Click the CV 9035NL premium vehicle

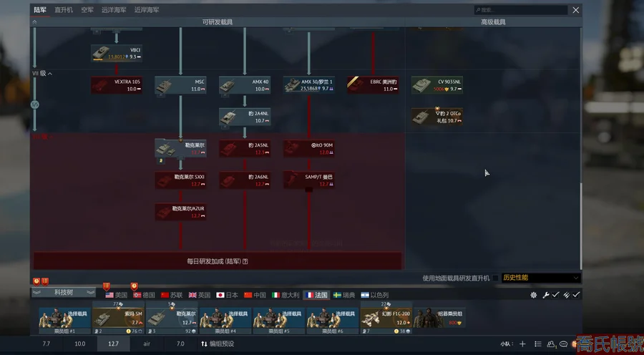[x=436, y=85]
